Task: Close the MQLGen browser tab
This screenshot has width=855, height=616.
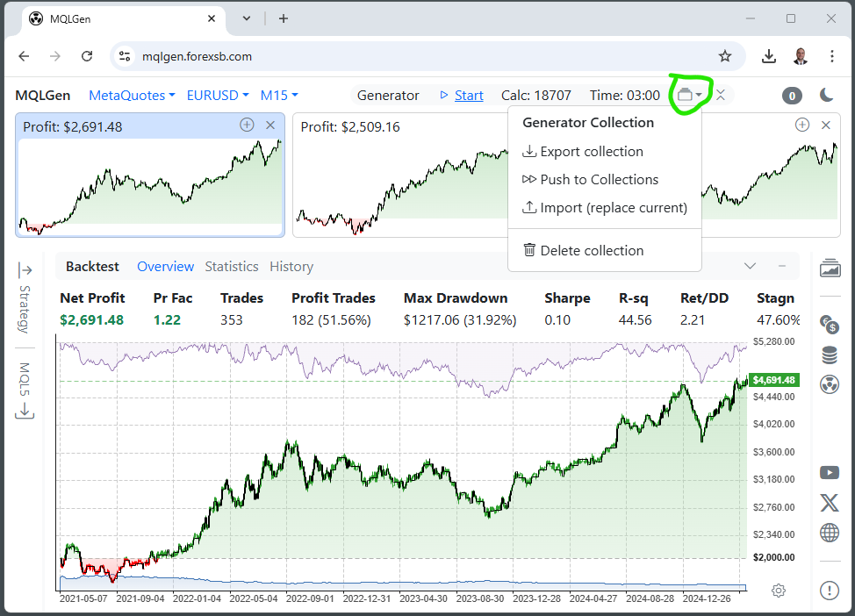Action: point(212,18)
